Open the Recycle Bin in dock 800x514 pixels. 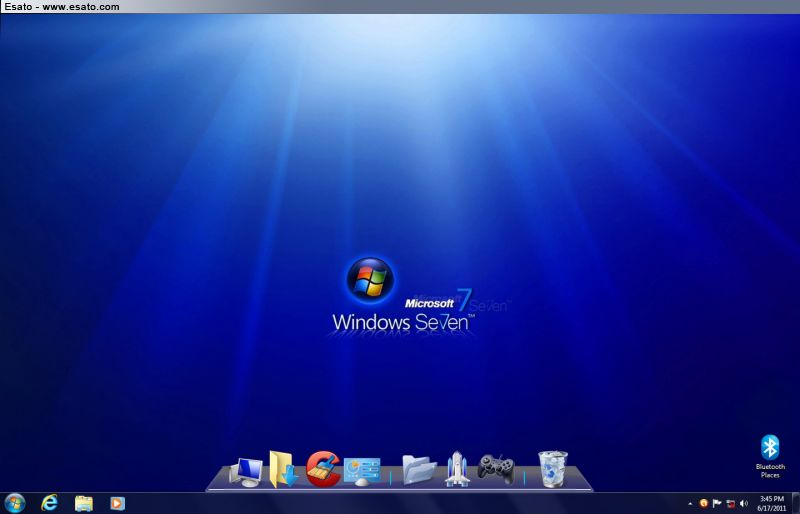point(553,469)
